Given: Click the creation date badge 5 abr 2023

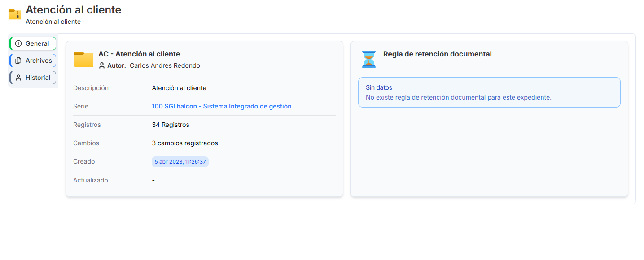Looking at the screenshot, I should coord(180,161).
